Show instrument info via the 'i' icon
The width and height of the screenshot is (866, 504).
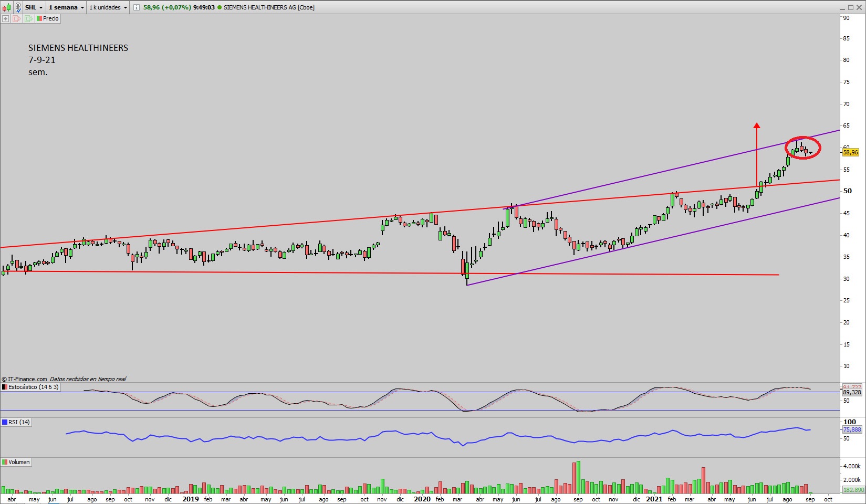(x=137, y=7)
